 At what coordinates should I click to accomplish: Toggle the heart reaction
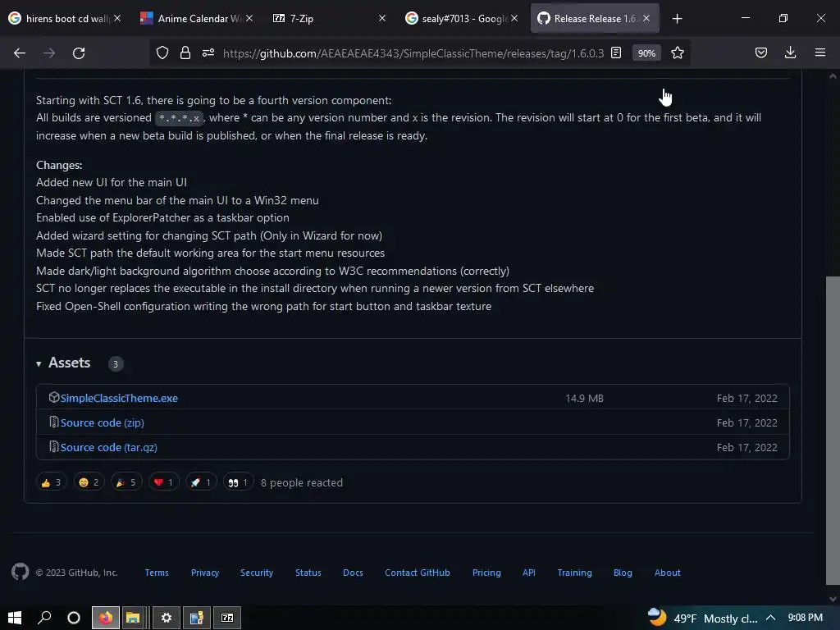click(163, 482)
